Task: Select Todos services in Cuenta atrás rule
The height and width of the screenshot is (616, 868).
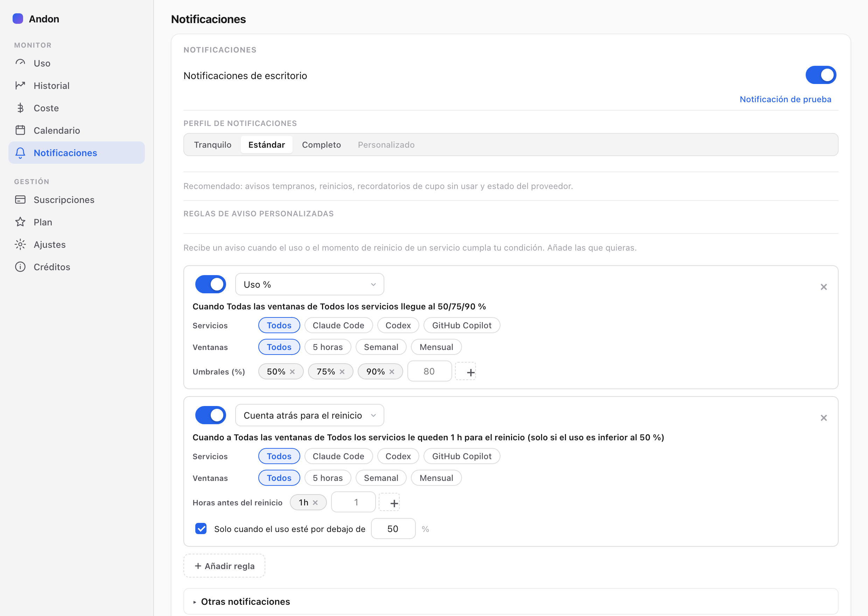Action: (279, 456)
